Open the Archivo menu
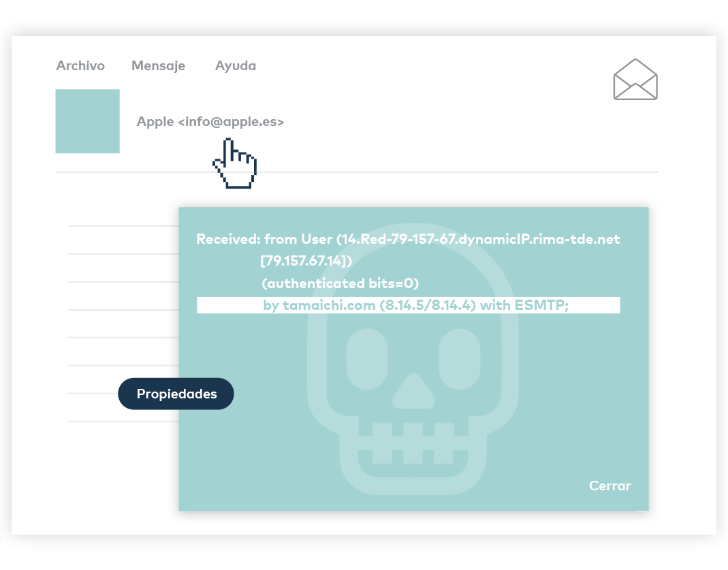Viewport: 728px width, 570px height. point(80,66)
